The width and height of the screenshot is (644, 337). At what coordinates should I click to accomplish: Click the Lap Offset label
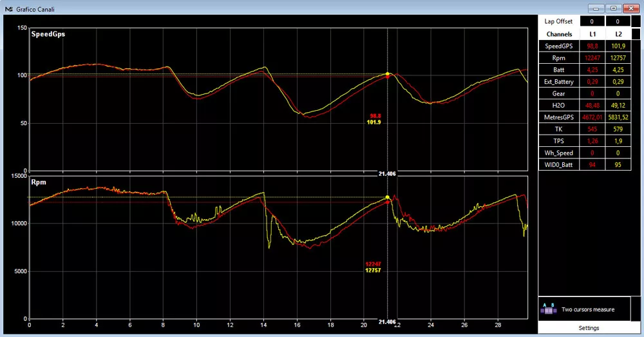pyautogui.click(x=558, y=21)
